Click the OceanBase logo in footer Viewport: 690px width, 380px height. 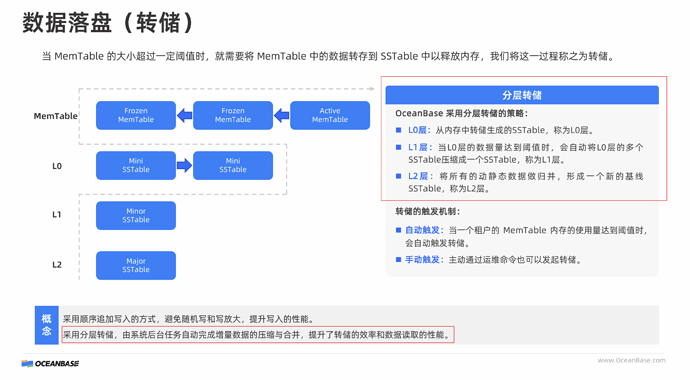point(50,363)
